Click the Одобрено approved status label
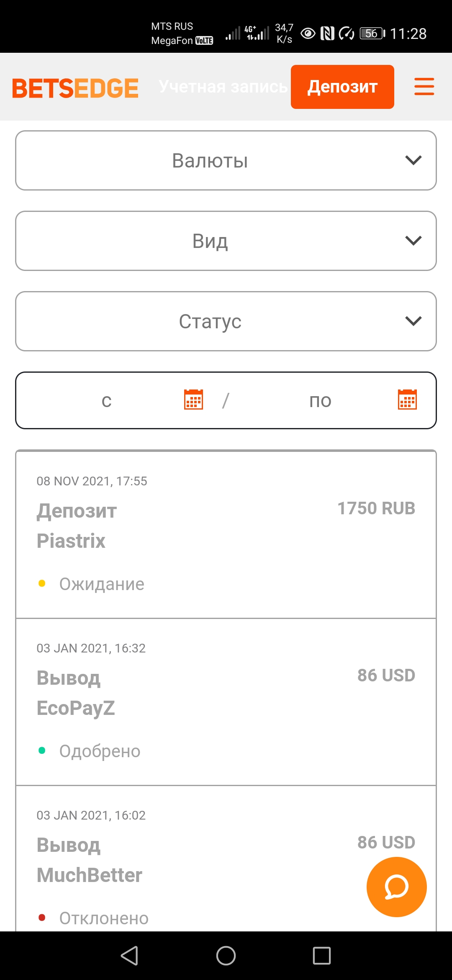This screenshot has width=452, height=980. click(x=100, y=751)
